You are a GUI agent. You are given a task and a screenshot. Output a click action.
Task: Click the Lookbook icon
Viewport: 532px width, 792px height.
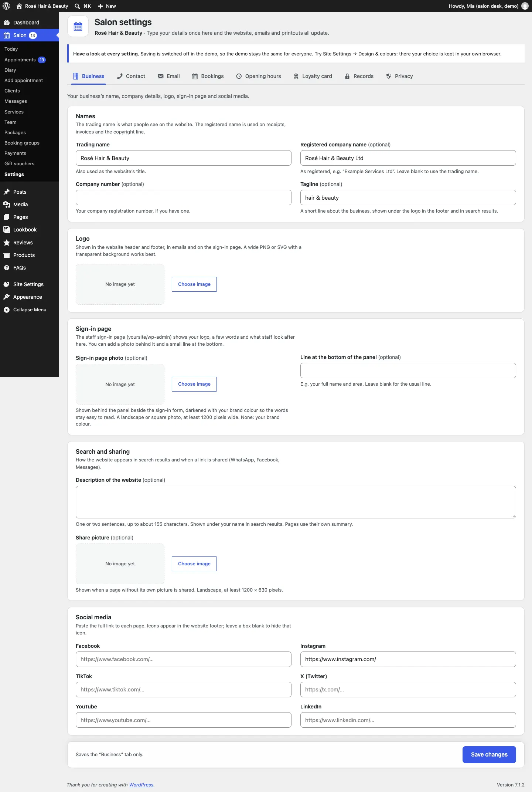point(7,230)
